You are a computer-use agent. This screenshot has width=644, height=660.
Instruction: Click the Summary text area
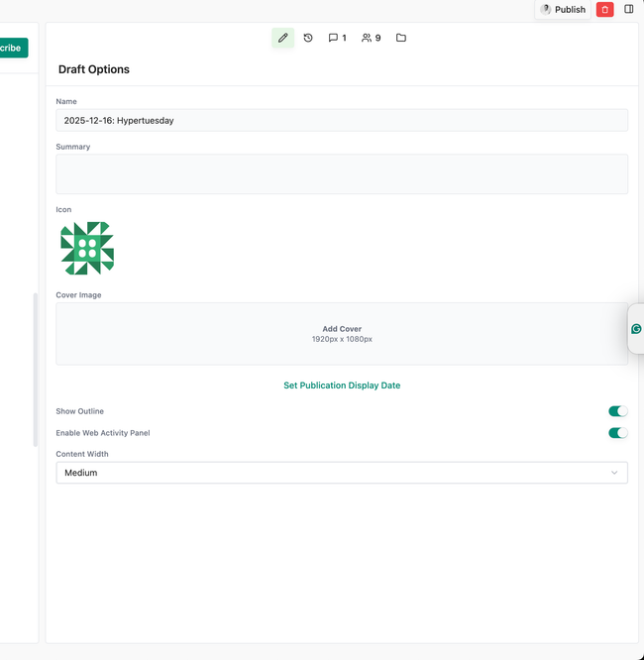tap(341, 173)
